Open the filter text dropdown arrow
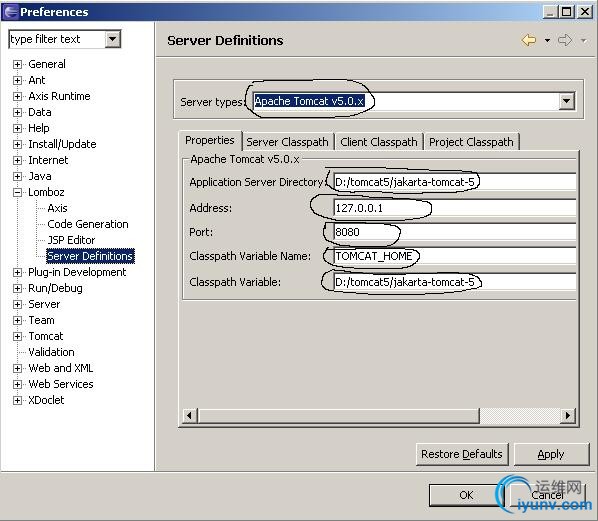Viewport: 598px width, 521px height. (x=113, y=39)
